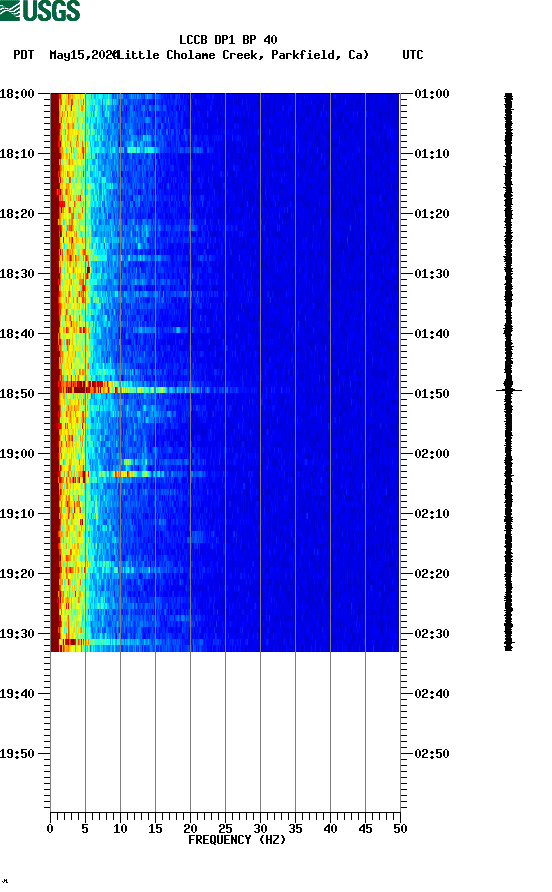This screenshot has height=892, width=552.
Task: Click the '02:30' UTC time label
Action: pyautogui.click(x=432, y=634)
